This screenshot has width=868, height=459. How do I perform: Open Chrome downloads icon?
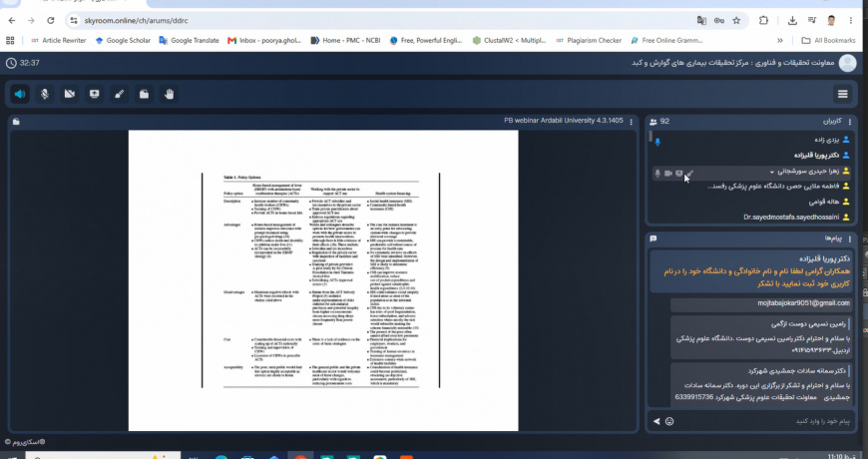(x=792, y=21)
